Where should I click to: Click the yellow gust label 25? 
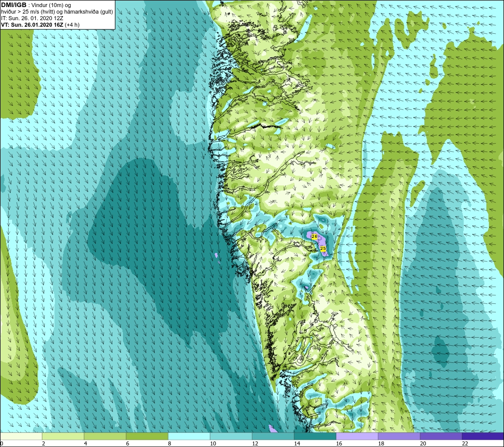click(323, 248)
